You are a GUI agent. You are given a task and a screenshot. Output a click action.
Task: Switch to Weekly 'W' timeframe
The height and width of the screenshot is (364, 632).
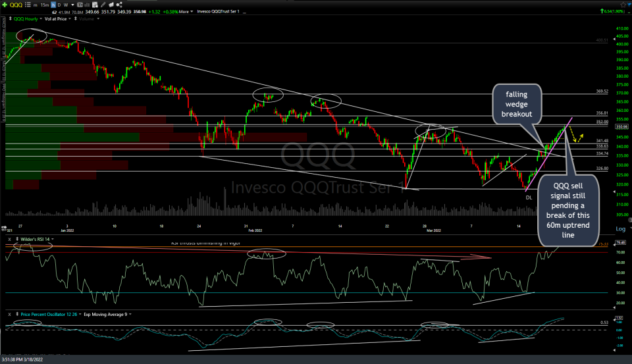click(x=66, y=5)
